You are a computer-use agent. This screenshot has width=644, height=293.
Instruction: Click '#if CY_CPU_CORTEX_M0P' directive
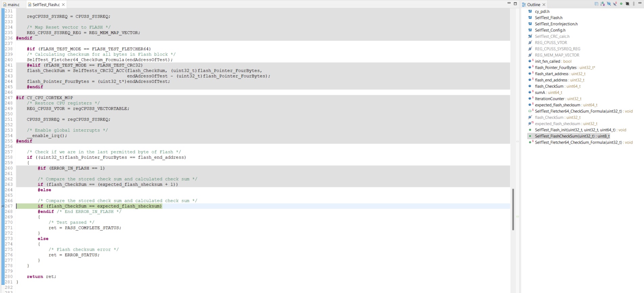[x=44, y=98]
